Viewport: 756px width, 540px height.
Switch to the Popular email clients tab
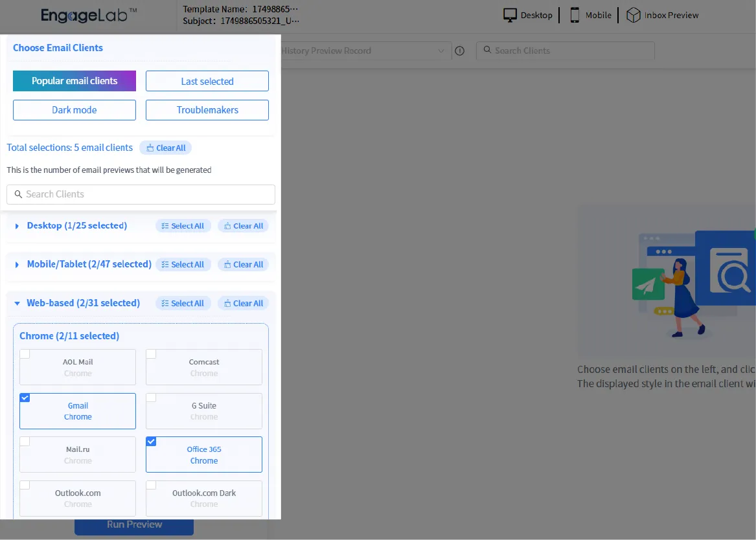[74, 80]
